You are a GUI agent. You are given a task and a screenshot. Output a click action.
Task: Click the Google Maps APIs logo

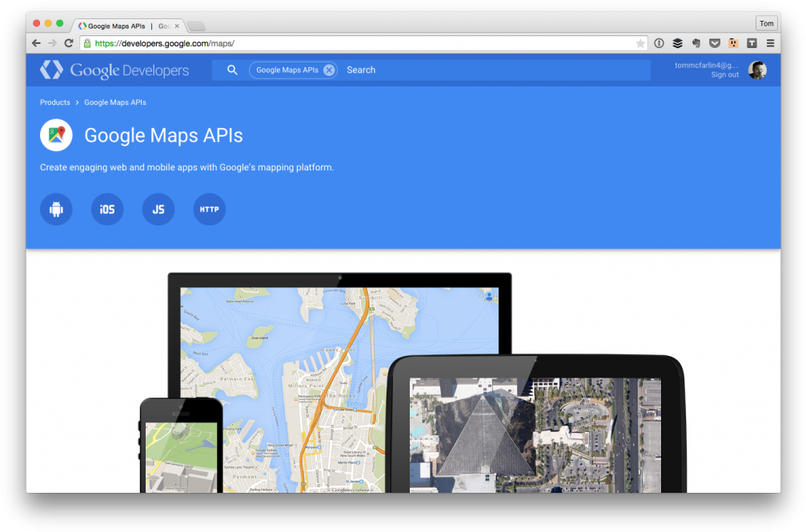tap(56, 135)
